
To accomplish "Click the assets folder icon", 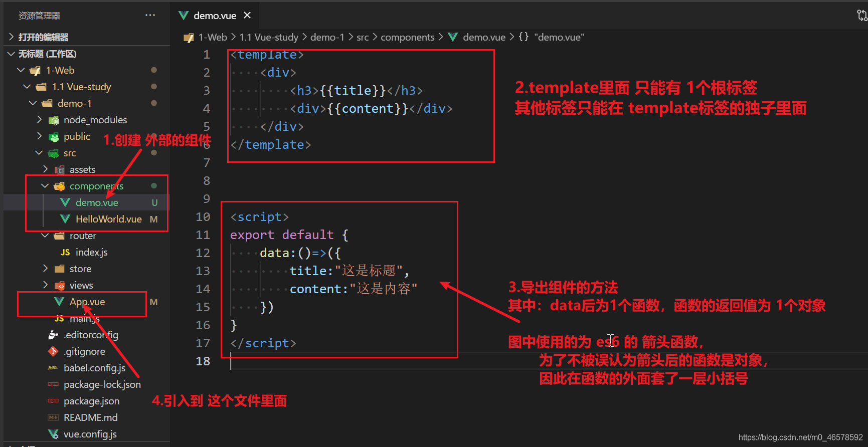I will 59,170.
